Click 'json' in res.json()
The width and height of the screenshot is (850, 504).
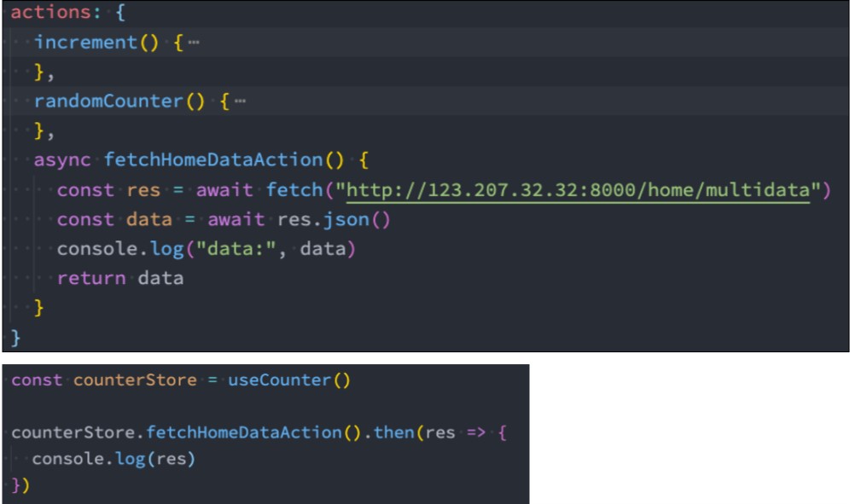pyautogui.click(x=346, y=219)
